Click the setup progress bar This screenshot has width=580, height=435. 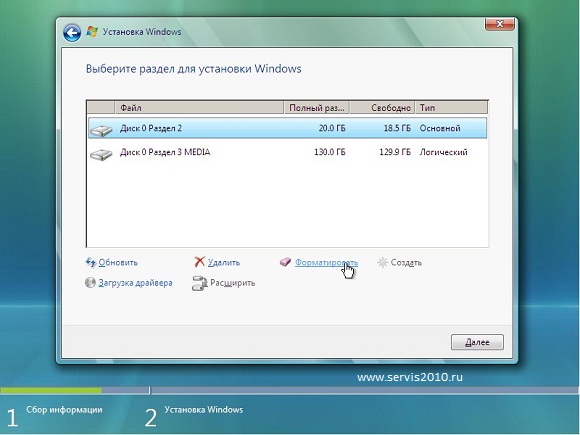coord(289,390)
